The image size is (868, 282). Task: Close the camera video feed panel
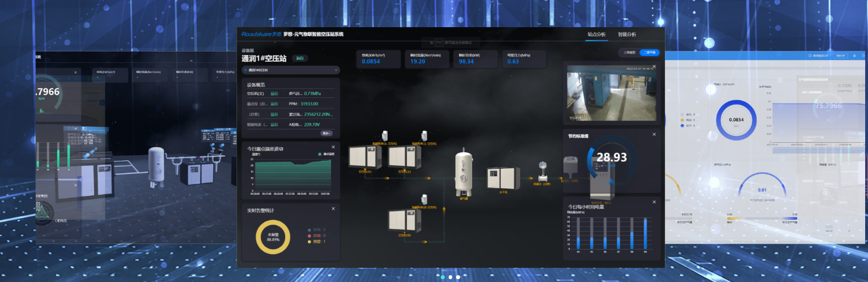(x=654, y=67)
